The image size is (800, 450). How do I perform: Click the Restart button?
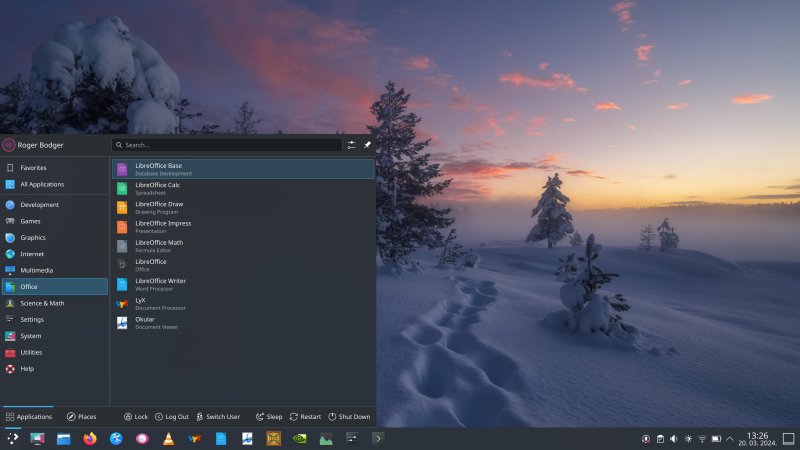click(305, 417)
